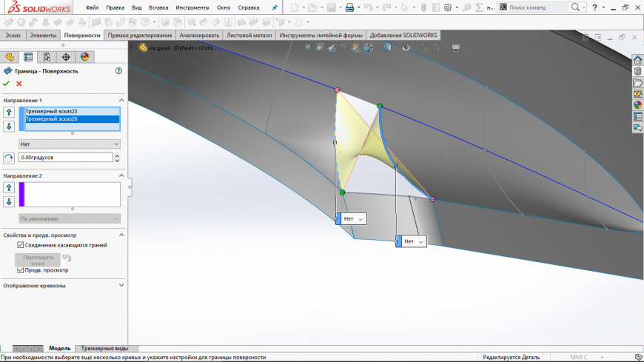Click the Zoom to Area view icon
The height and width of the screenshot is (362, 644).
pos(319,48)
